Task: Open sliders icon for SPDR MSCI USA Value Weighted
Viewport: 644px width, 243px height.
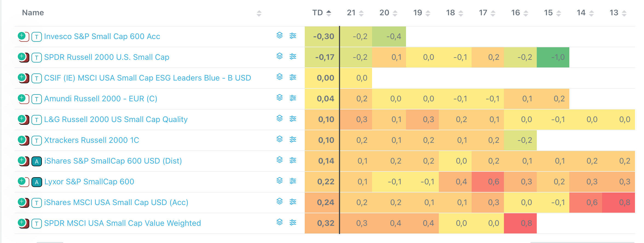Action: [293, 223]
